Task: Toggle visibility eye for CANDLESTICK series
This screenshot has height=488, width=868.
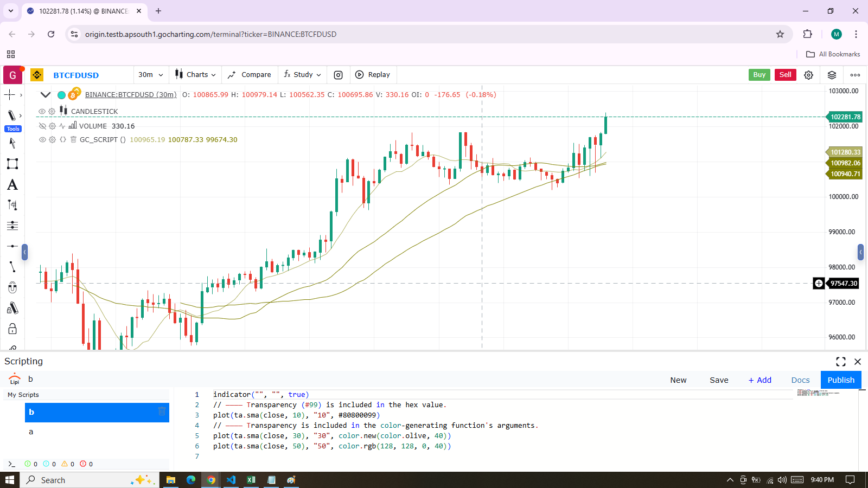Action: click(x=42, y=111)
